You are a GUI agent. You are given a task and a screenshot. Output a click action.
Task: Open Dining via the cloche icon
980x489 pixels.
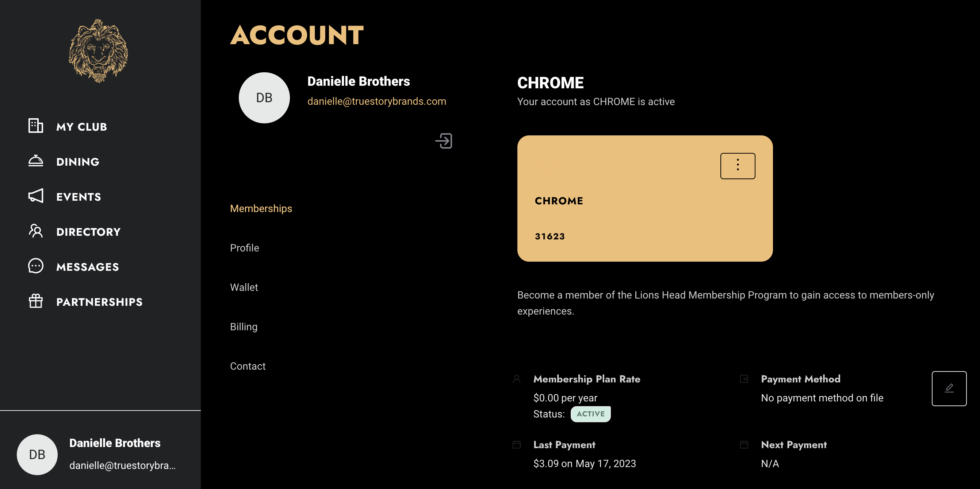(36, 161)
